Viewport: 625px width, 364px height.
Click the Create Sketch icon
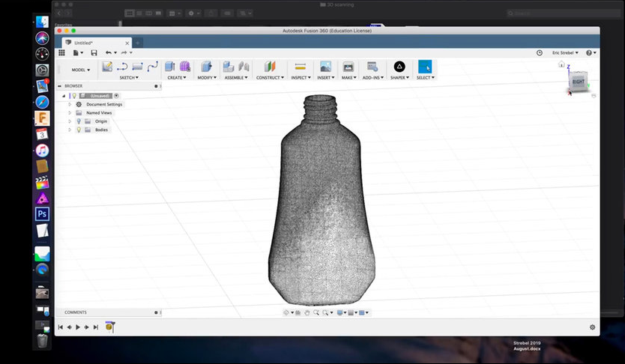point(107,67)
